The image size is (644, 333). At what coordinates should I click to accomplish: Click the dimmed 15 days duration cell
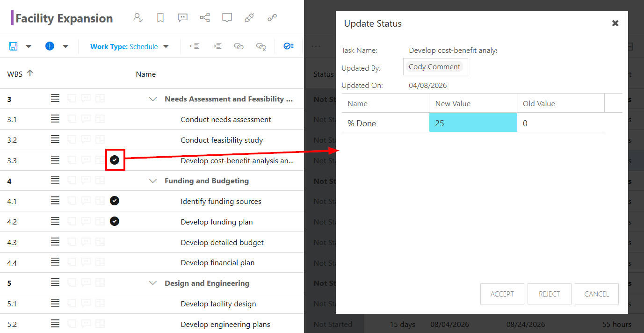403,324
